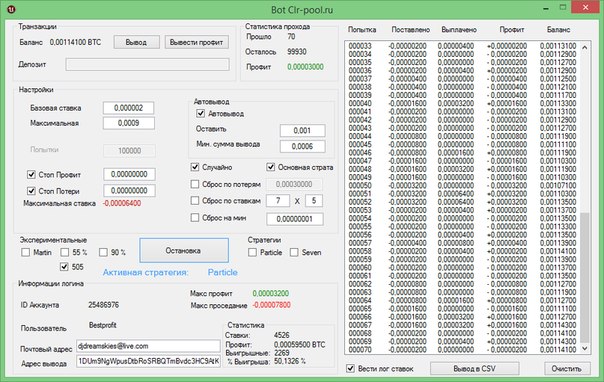The height and width of the screenshot is (382, 604).
Task: Click the Макс проседание value -0,00007800
Action: [272, 305]
